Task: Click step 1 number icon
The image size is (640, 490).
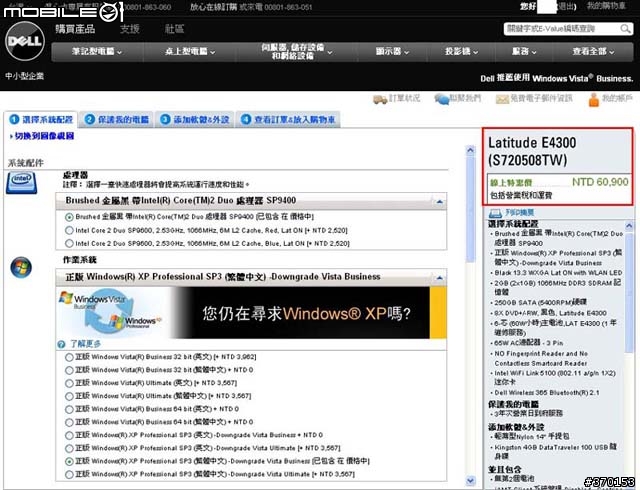Action: pyautogui.click(x=14, y=119)
